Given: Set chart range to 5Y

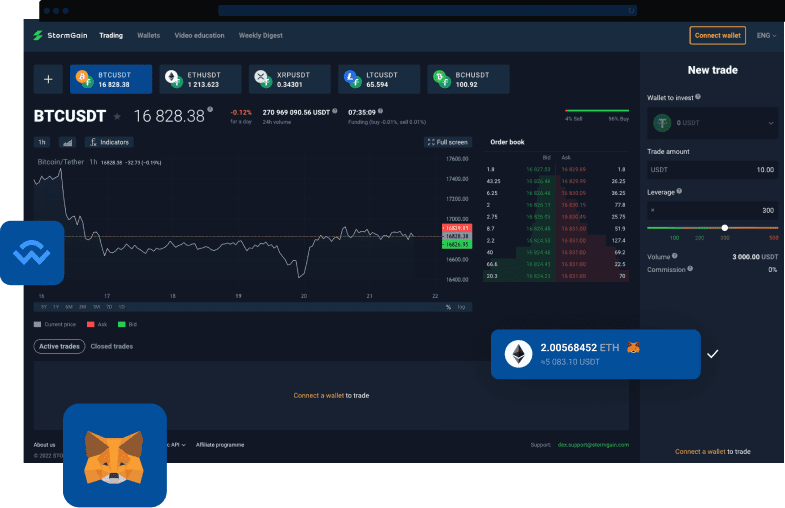Looking at the screenshot, I should click(x=44, y=307).
